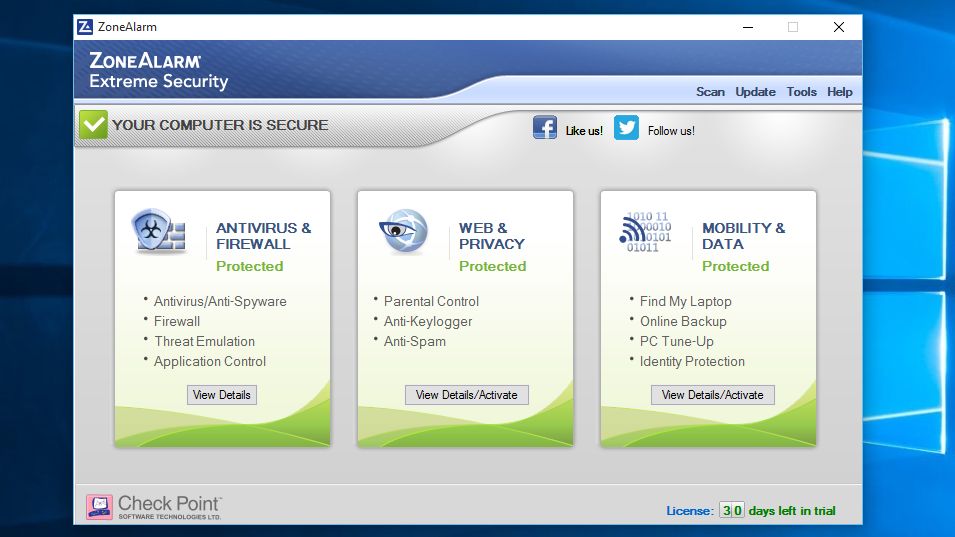Select 'Online Backup' list item
Screen dimensions: 955x537
coord(683,321)
